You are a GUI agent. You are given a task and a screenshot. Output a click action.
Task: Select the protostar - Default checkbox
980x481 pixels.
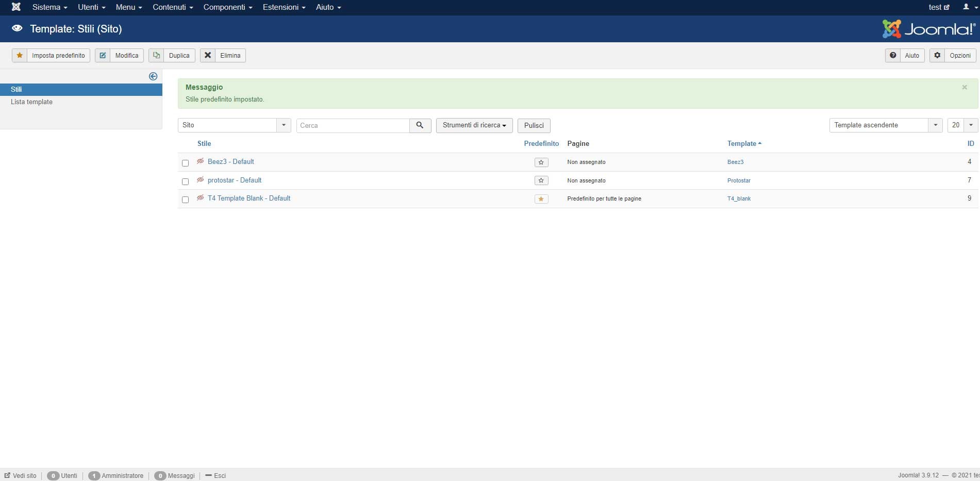pos(185,181)
